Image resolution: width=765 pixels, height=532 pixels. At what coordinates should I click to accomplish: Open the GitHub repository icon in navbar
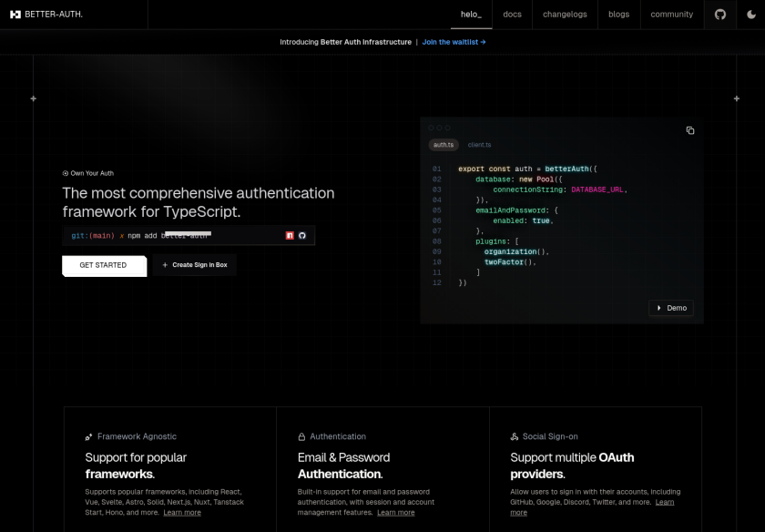720,15
